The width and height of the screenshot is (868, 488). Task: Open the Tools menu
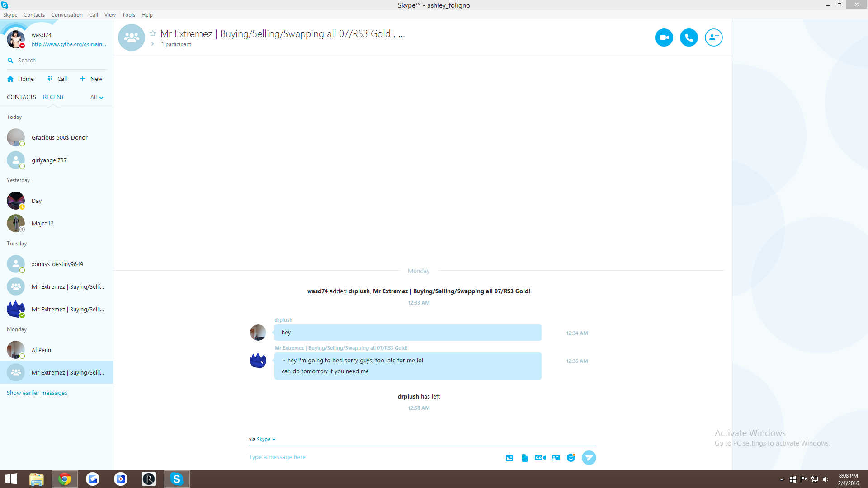tap(128, 15)
